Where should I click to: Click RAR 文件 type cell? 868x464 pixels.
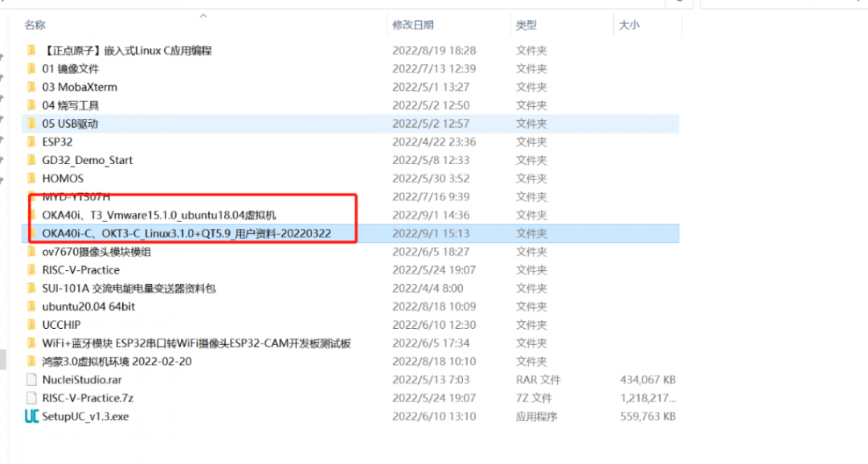(538, 380)
